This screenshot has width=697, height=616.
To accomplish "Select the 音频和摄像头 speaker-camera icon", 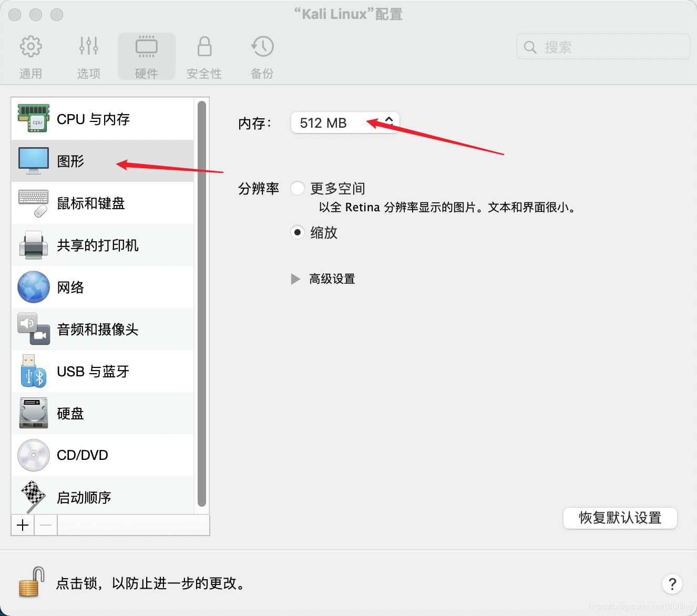I will tap(34, 329).
